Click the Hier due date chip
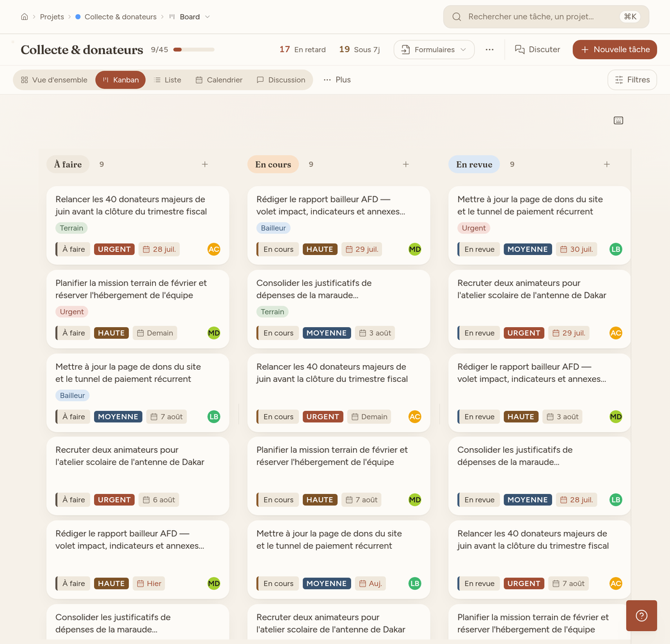The image size is (670, 644). point(149,583)
